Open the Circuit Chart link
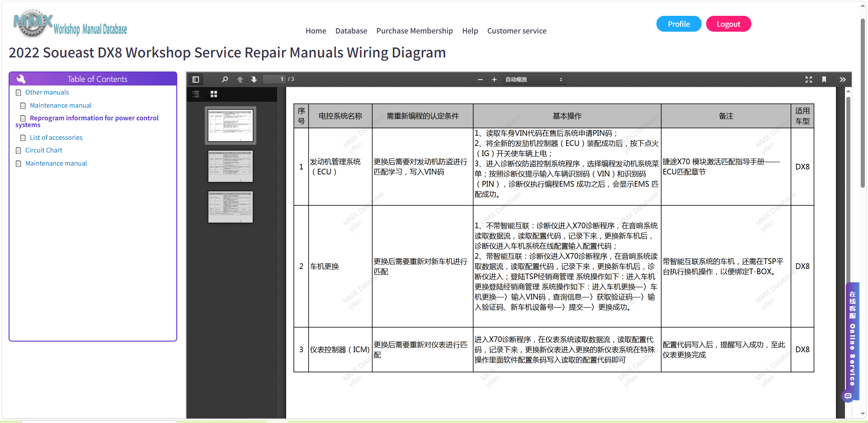868x423 pixels. coord(44,150)
